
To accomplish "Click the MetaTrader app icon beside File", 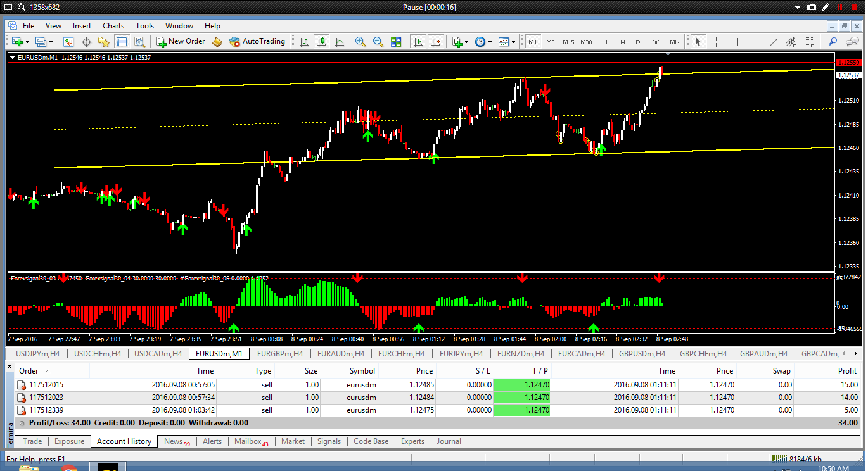I will (12, 26).
